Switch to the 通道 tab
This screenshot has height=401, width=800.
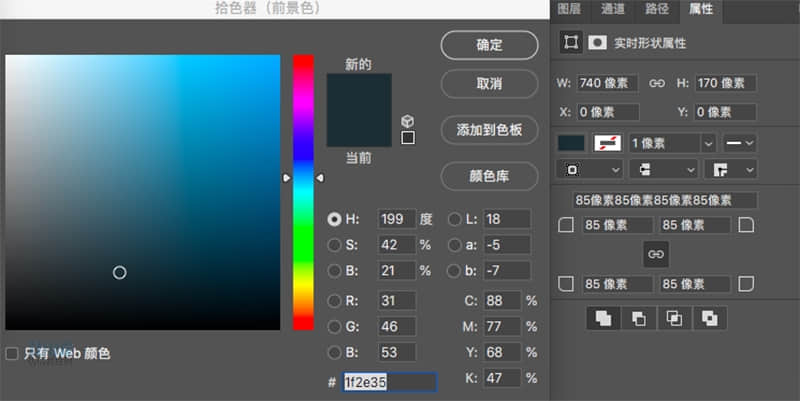pyautogui.click(x=612, y=9)
